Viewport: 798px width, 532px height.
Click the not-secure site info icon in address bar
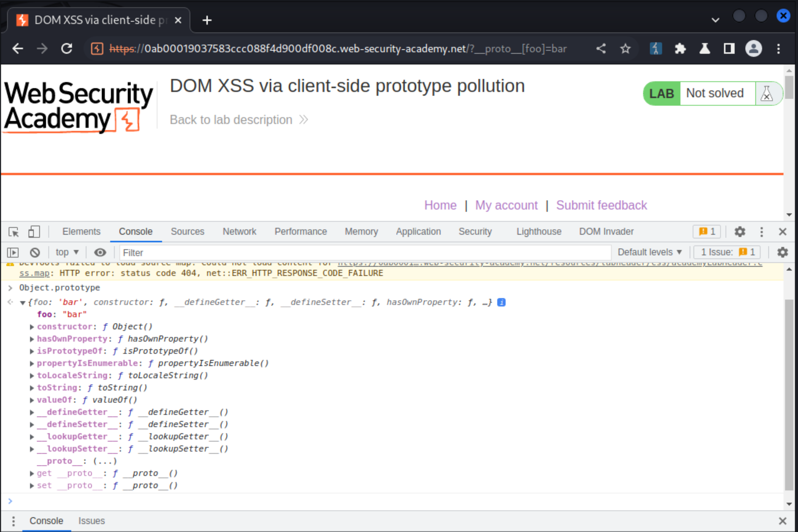[x=97, y=49]
